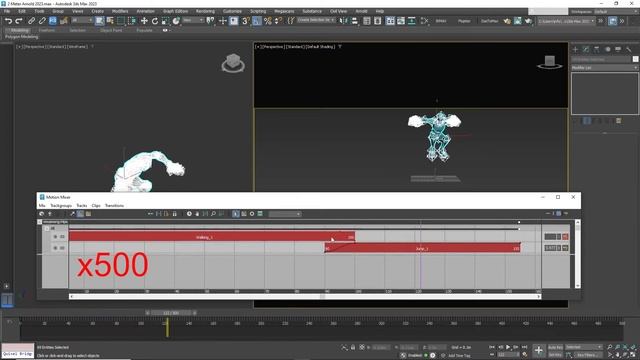Click the Motion Mixer horizontal scrollbar

[x=305, y=297]
